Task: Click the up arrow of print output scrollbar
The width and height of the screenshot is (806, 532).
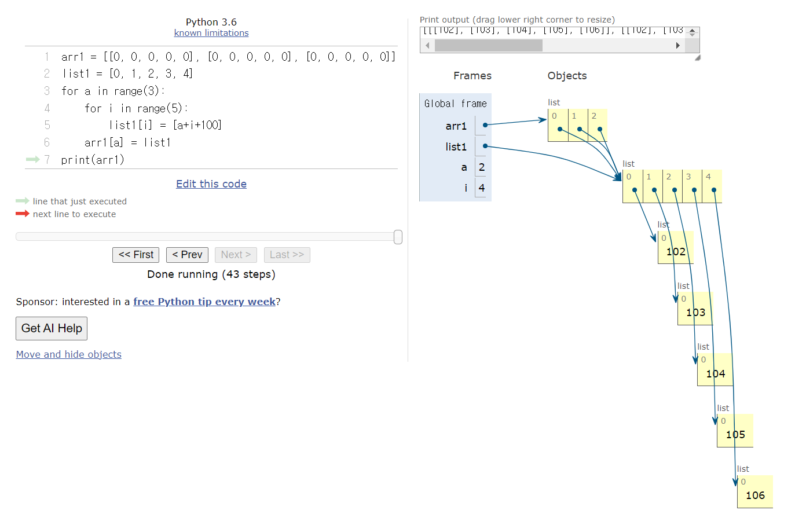Action: (693, 30)
